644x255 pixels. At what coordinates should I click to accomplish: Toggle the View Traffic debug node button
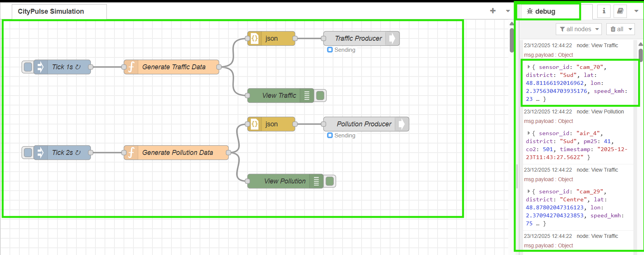pyautogui.click(x=320, y=96)
